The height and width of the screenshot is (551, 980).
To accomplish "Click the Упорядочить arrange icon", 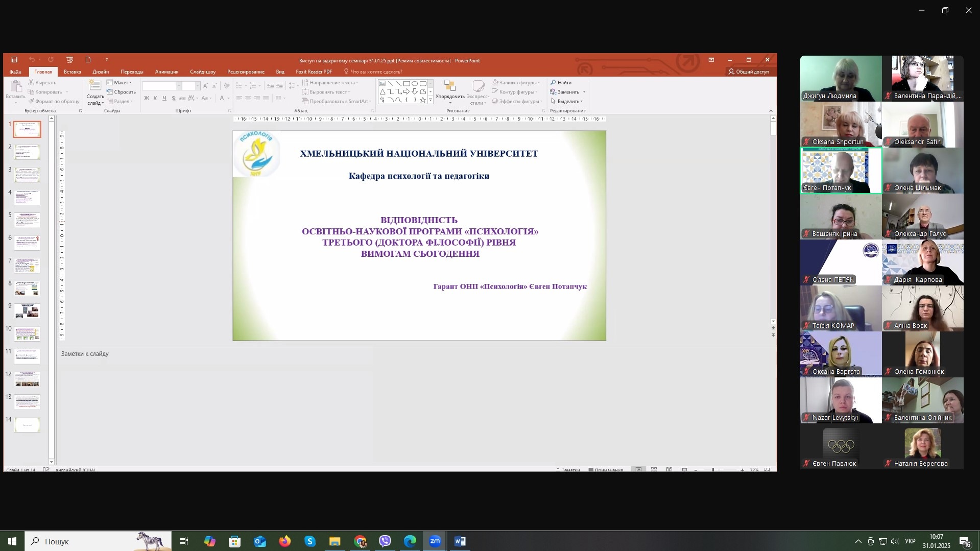I will click(x=450, y=86).
